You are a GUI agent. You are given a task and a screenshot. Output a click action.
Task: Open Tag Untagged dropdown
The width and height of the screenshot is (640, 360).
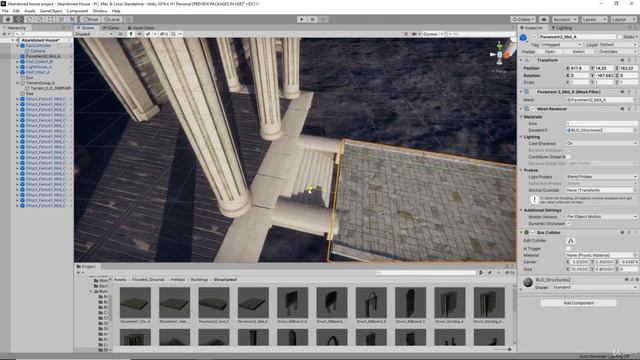coord(561,44)
